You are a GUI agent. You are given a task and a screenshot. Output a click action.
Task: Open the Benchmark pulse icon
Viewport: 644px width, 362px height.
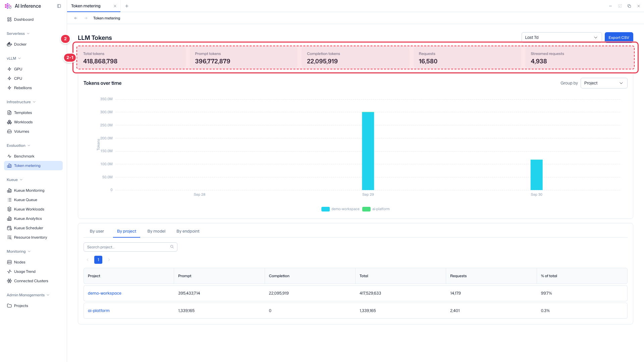point(9,156)
